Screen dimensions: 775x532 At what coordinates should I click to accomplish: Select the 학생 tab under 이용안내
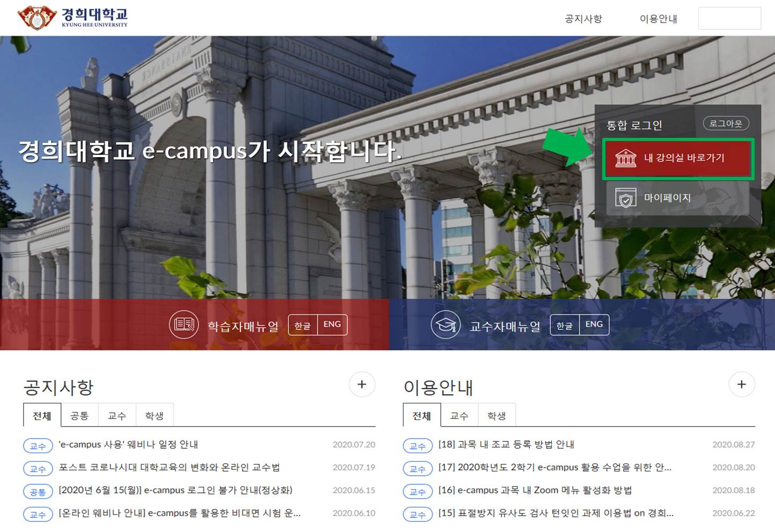(497, 416)
